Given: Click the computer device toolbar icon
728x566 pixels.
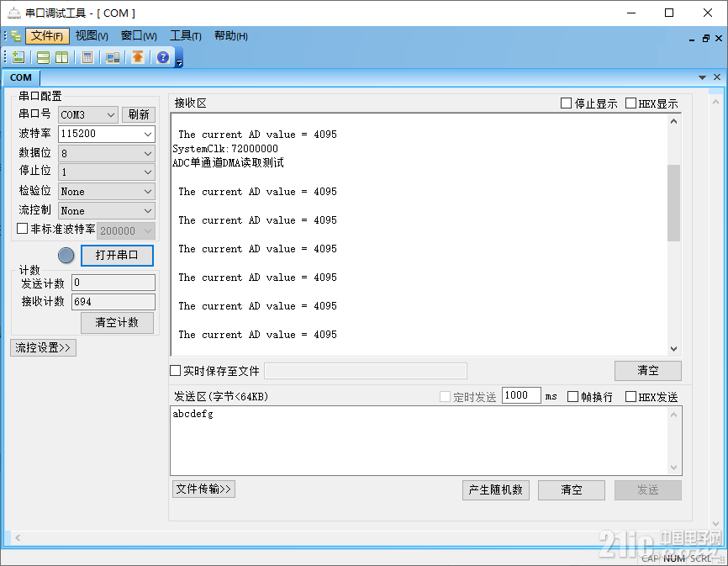Looking at the screenshot, I should click(x=113, y=57).
